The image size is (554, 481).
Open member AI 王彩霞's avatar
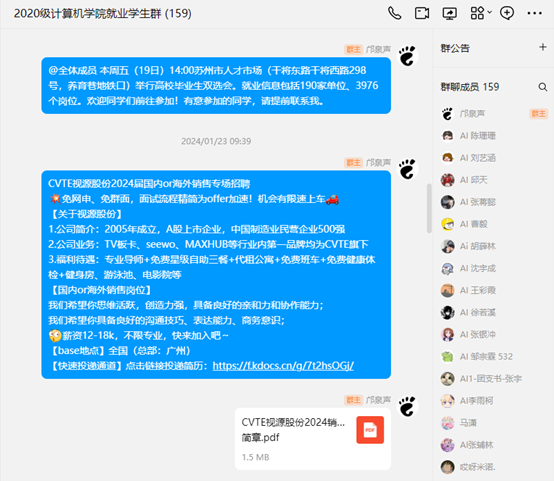[x=447, y=291]
